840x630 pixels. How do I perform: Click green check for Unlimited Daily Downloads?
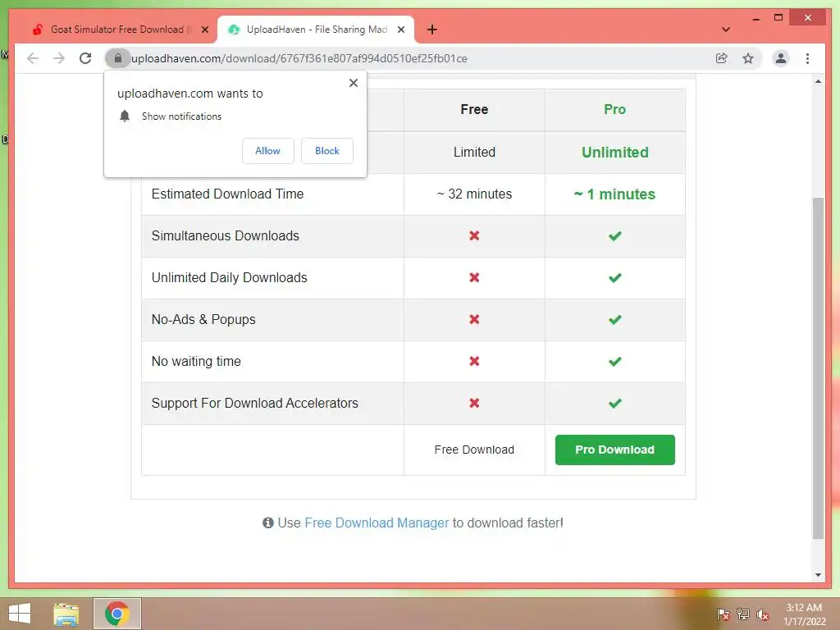point(615,277)
